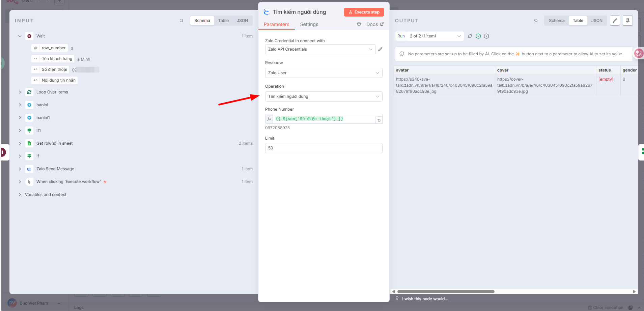This screenshot has width=644, height=311.
Task: Click the baoloi Telegram icon
Action: pyautogui.click(x=29, y=105)
